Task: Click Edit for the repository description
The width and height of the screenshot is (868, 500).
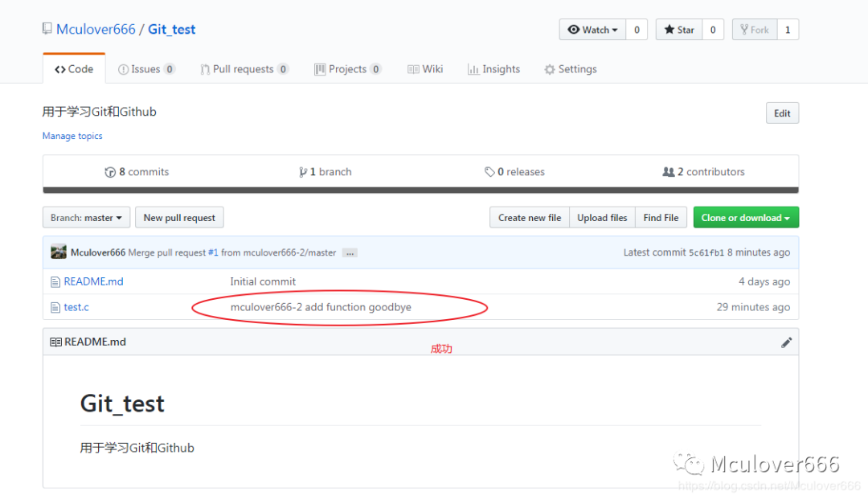Action: 782,113
